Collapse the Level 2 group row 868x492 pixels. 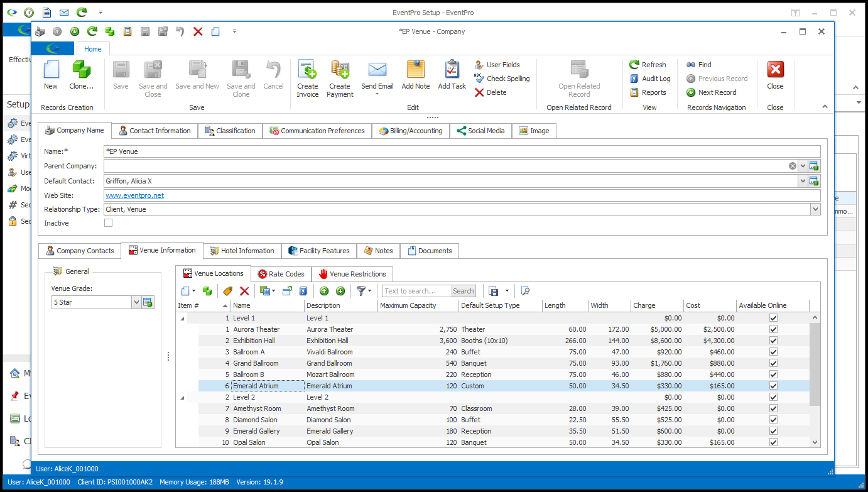pos(183,397)
